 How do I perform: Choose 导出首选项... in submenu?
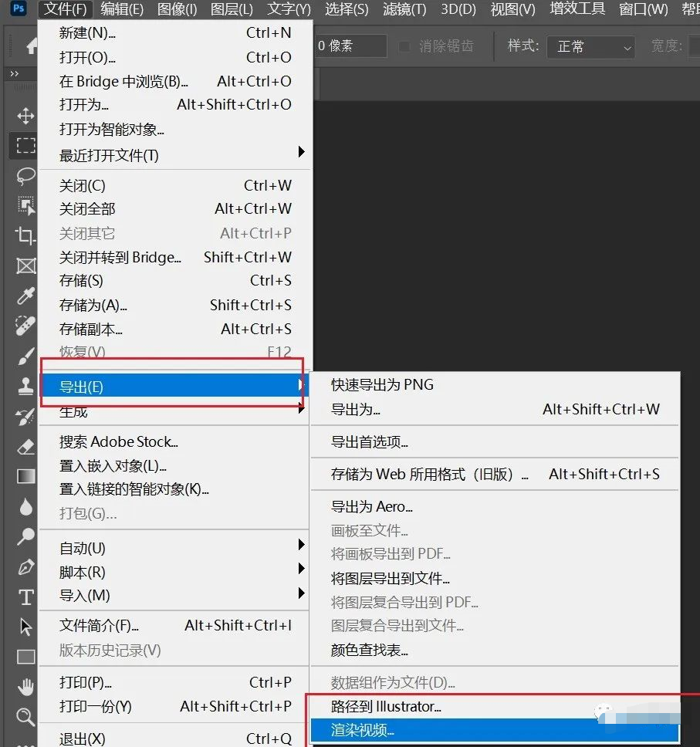(495, 442)
